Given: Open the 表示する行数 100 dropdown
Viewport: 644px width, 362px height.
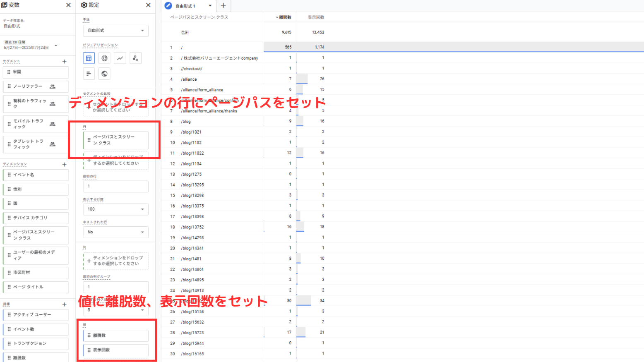Looking at the screenshot, I should pyautogui.click(x=115, y=209).
